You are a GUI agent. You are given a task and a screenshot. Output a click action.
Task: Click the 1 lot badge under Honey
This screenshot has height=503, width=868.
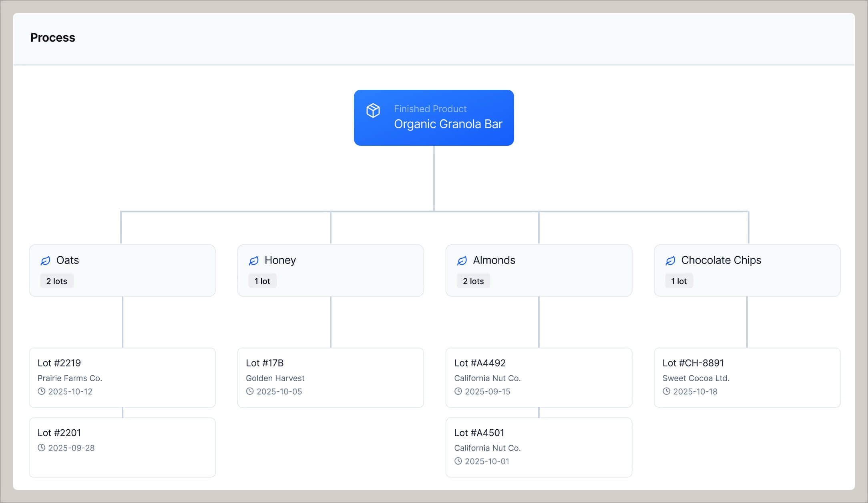click(262, 281)
